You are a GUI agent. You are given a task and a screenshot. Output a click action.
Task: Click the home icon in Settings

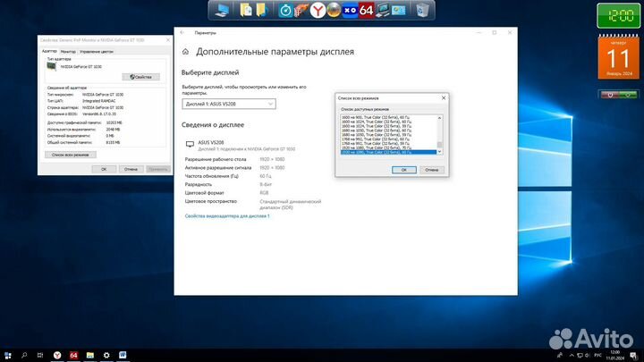pos(186,52)
